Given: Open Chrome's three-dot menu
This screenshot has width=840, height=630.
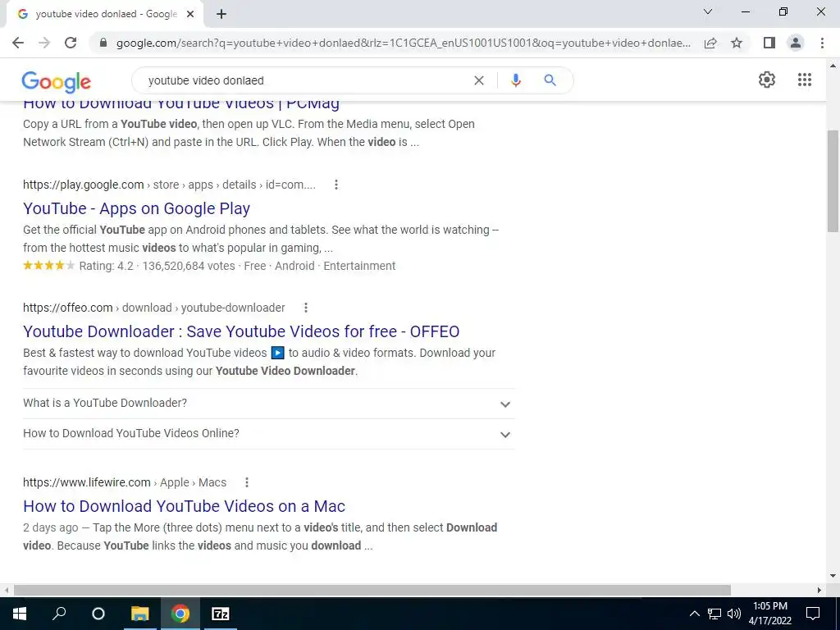Looking at the screenshot, I should [x=822, y=43].
